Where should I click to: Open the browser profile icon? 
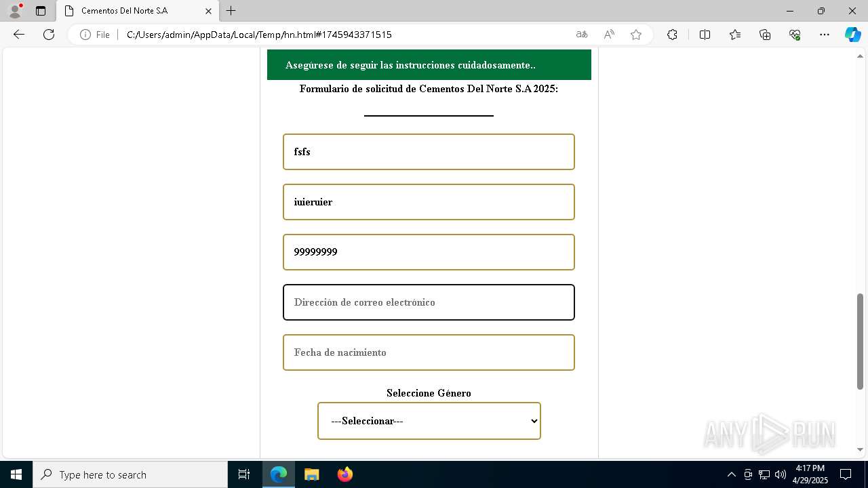[x=15, y=11]
